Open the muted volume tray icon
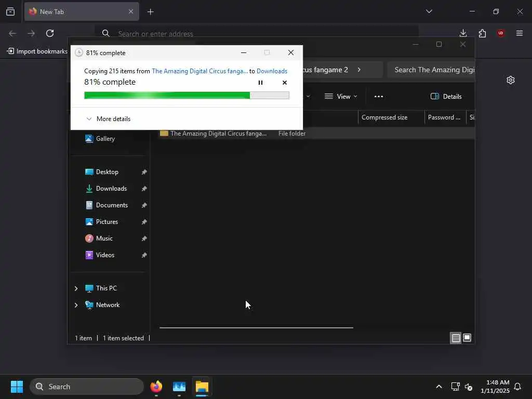The height and width of the screenshot is (399, 532). click(x=469, y=387)
